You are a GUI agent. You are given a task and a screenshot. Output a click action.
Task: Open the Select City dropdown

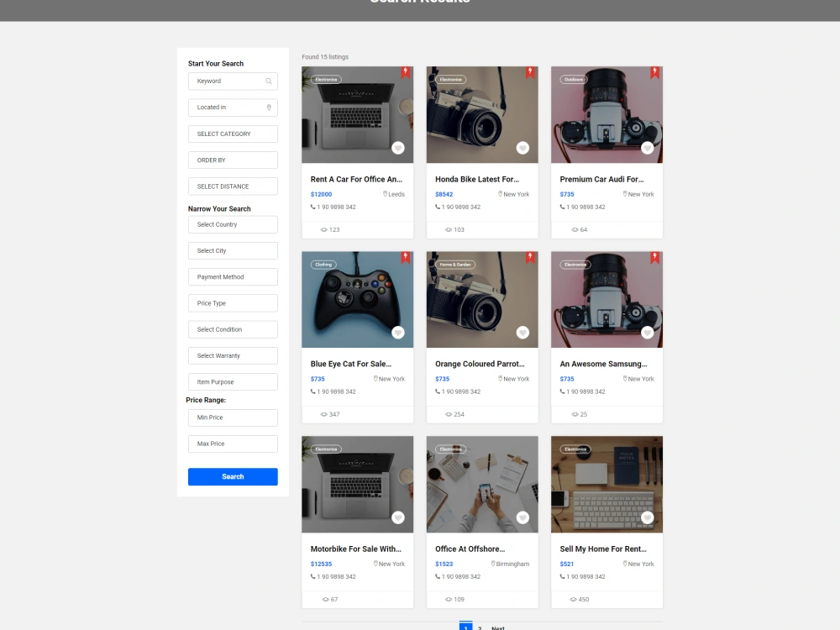[x=233, y=250]
